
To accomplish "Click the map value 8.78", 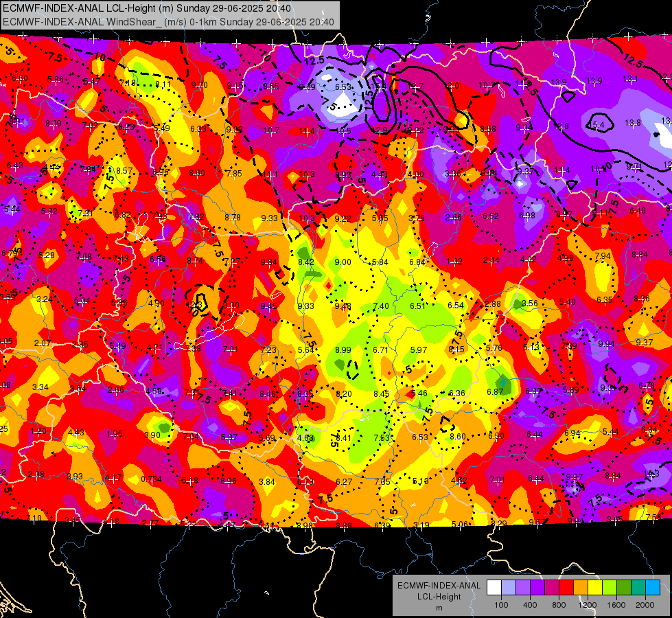I will (233, 218).
